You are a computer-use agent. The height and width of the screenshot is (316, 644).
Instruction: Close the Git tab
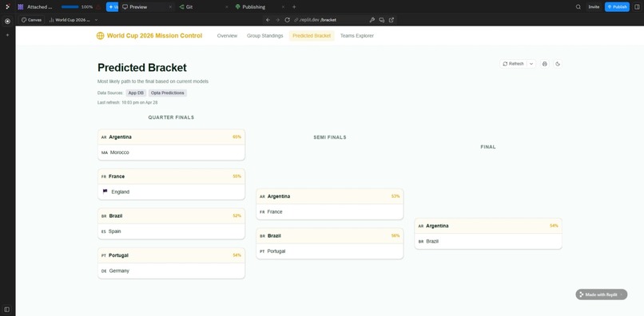point(227,7)
